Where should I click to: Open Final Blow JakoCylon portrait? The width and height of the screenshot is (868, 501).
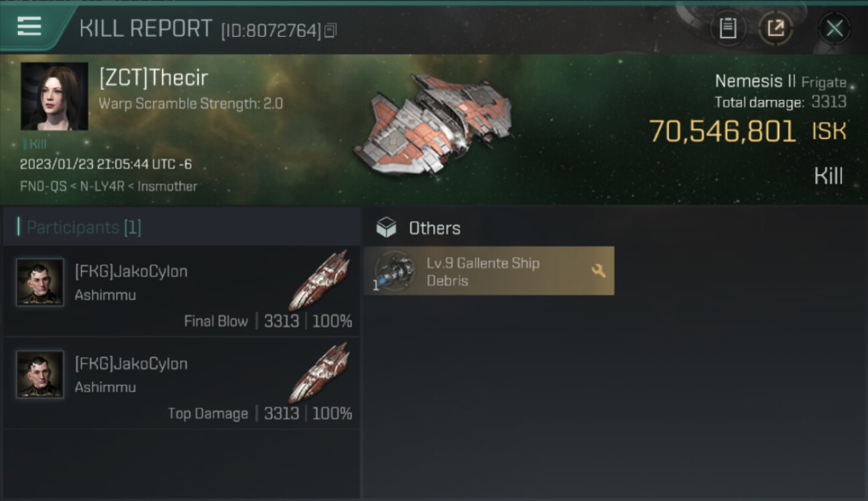click(x=40, y=282)
